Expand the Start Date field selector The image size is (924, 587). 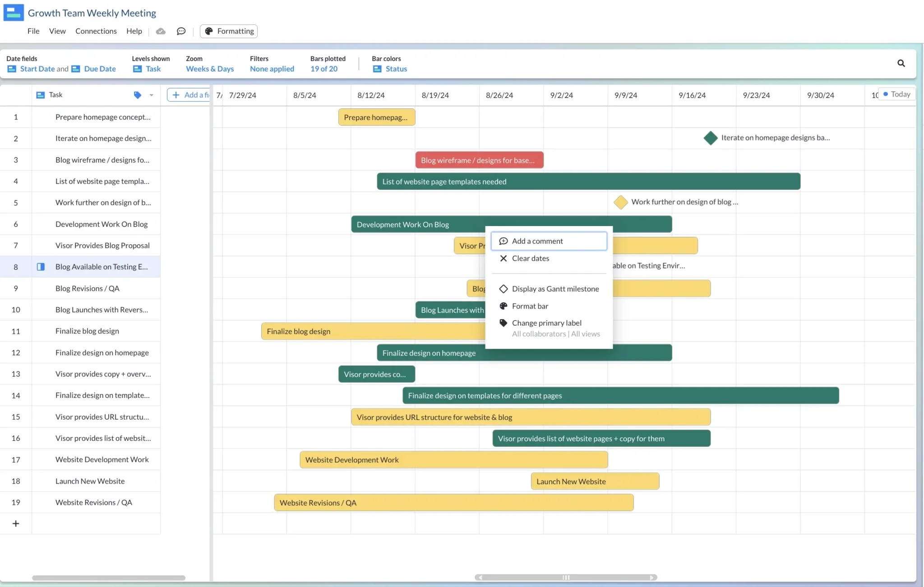click(x=34, y=69)
